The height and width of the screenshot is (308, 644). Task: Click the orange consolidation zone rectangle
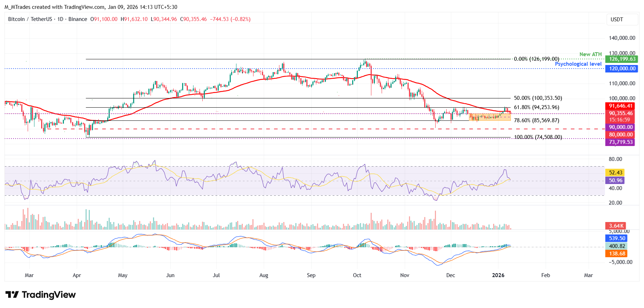pos(490,117)
